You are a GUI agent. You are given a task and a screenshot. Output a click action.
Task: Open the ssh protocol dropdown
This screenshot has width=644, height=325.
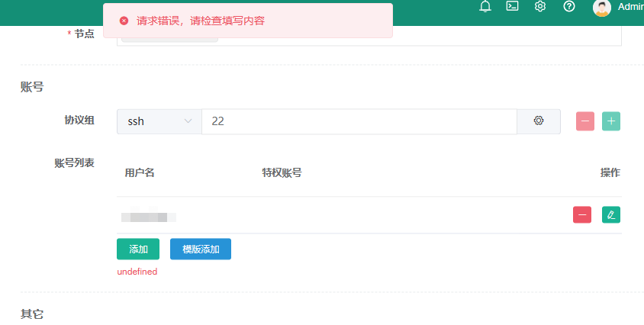coord(159,121)
